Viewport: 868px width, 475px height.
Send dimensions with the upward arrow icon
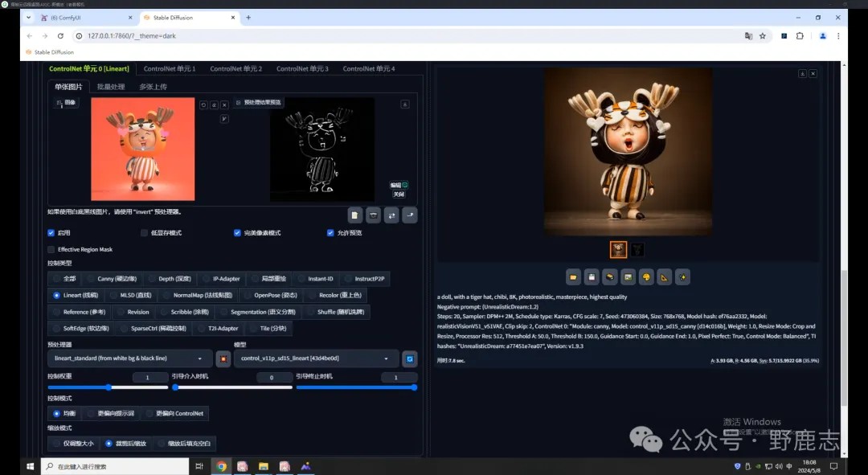[410, 215]
